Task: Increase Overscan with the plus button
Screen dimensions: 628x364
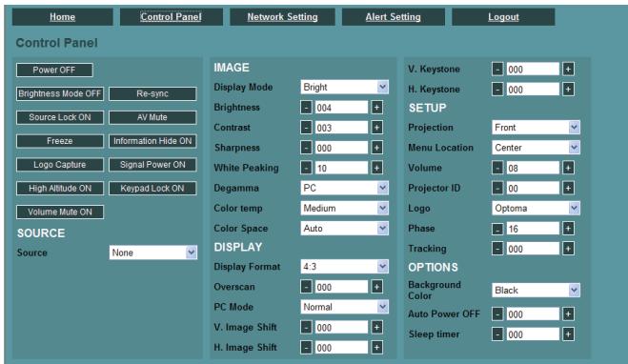Action: [x=376, y=287]
